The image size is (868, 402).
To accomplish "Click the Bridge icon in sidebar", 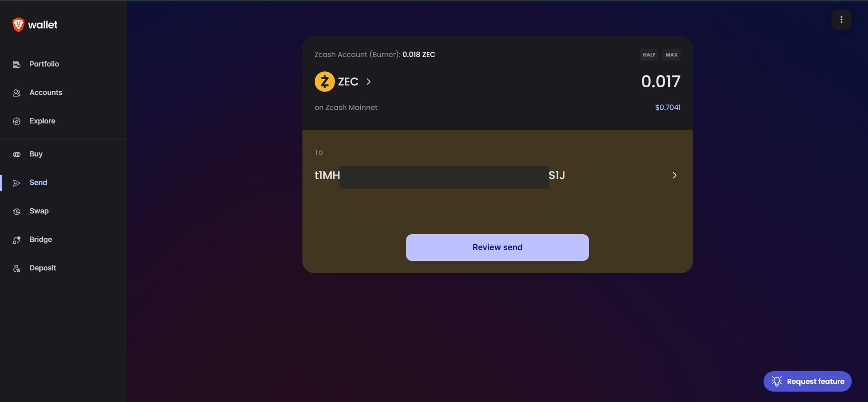I will (17, 240).
